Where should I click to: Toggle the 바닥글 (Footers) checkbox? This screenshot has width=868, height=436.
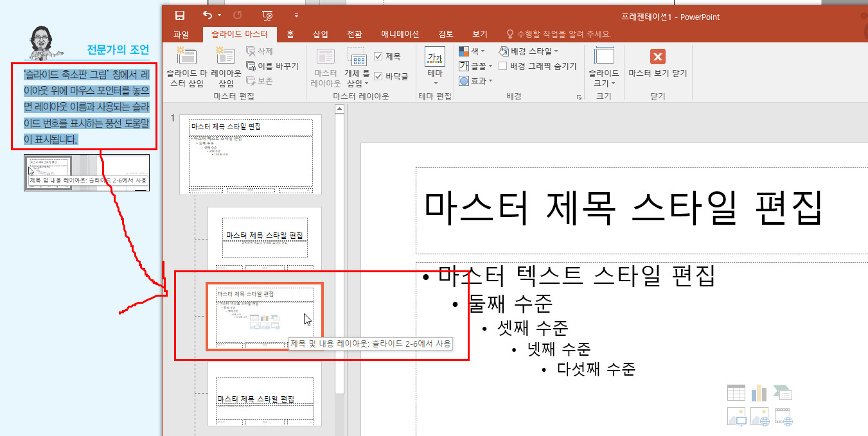tap(378, 76)
